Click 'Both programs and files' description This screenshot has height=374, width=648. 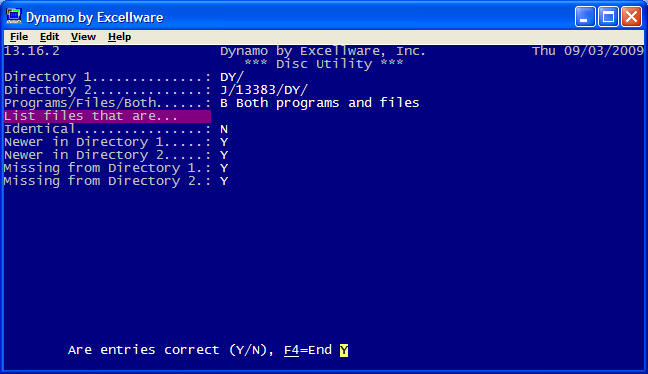point(328,103)
